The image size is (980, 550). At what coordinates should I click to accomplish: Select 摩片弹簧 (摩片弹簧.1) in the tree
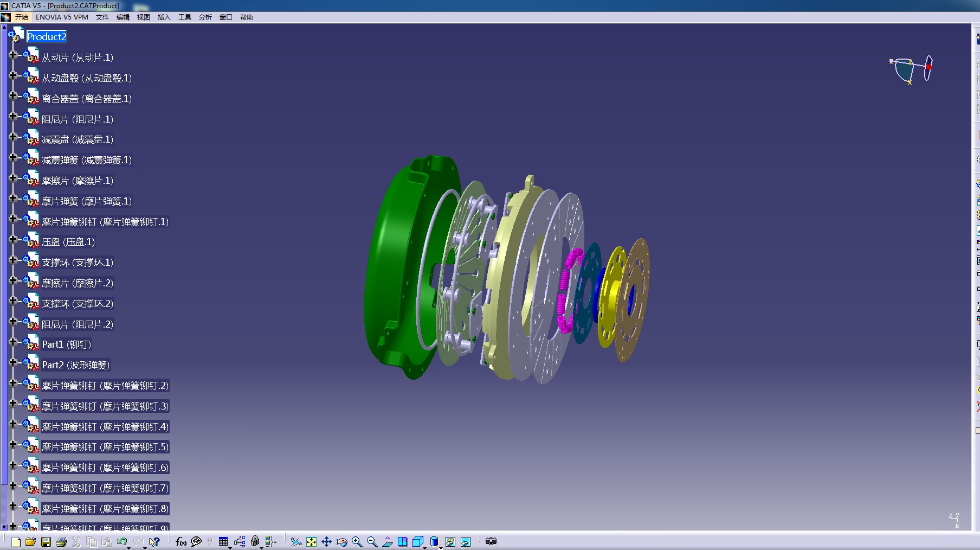pyautogui.click(x=87, y=201)
